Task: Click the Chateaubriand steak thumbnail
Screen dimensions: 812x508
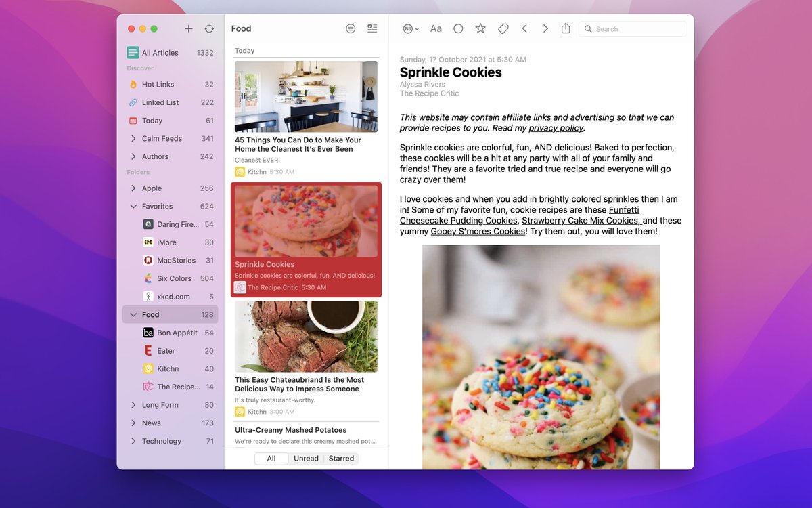Action: [x=306, y=337]
